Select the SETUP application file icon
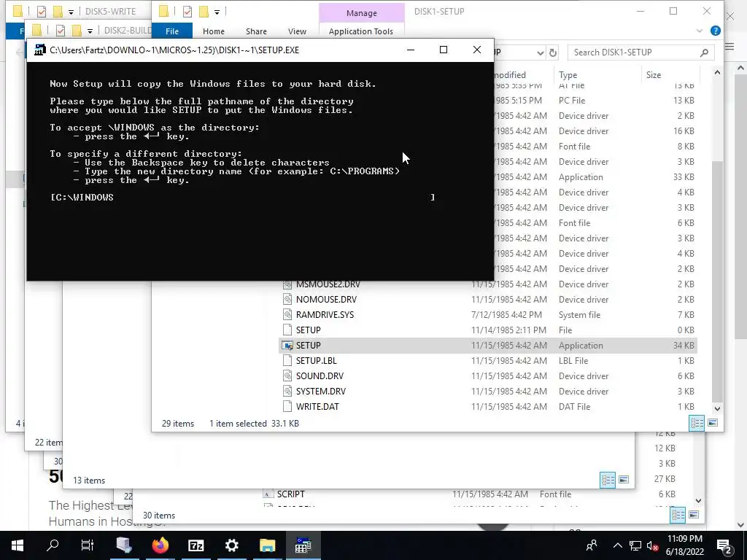Screen dimensions: 747x560 point(287,345)
